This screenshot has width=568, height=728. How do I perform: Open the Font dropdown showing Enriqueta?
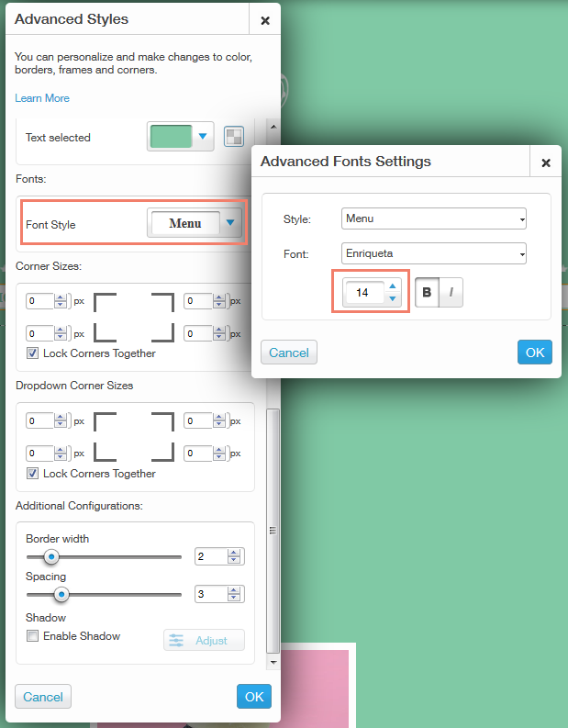point(434,253)
